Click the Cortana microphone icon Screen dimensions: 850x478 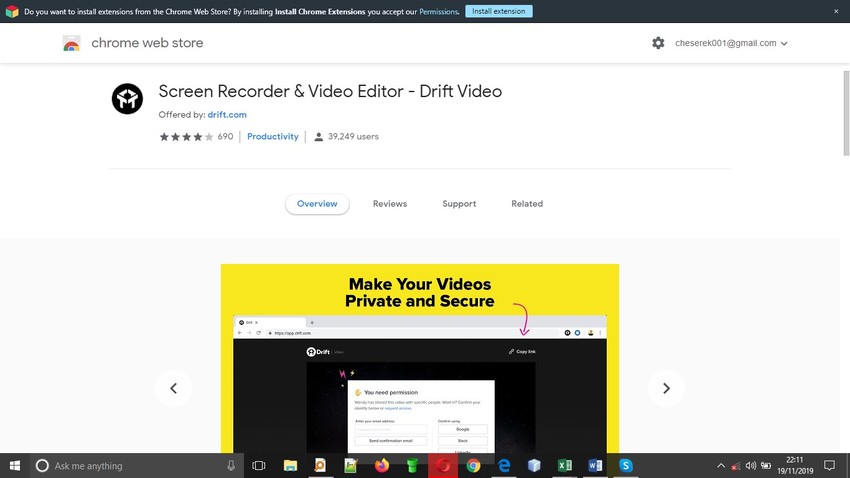(231, 466)
